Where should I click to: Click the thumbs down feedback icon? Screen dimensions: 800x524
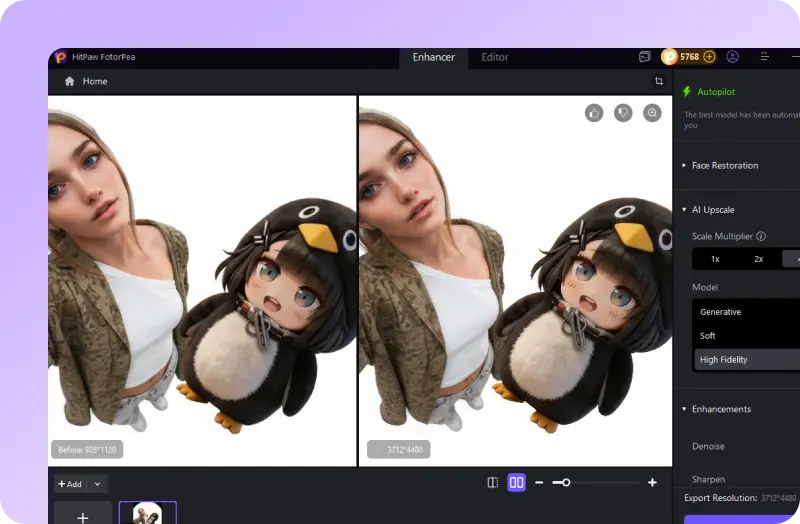(623, 113)
